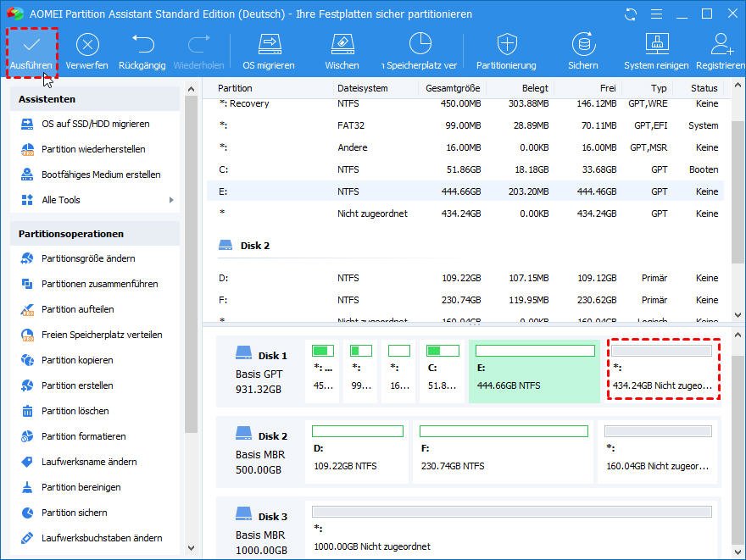Click the Registrieren user icon
The height and width of the screenshot is (560, 746).
coord(722,46)
